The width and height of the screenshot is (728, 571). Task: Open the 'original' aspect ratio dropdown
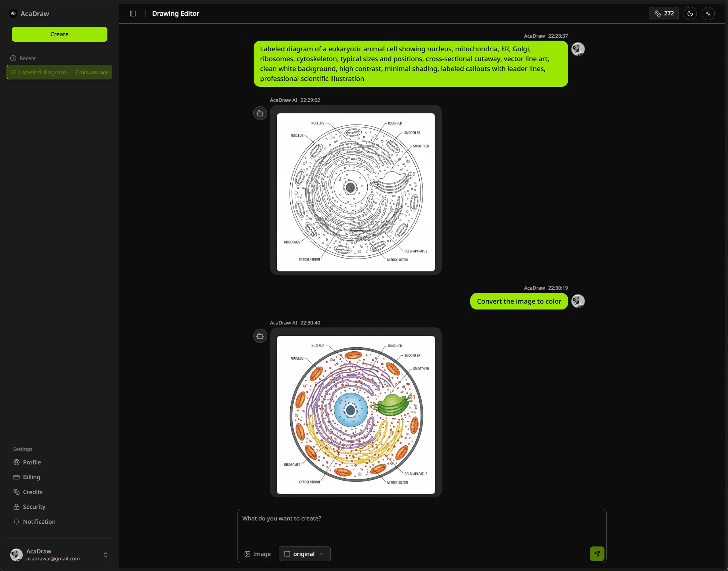pyautogui.click(x=304, y=554)
